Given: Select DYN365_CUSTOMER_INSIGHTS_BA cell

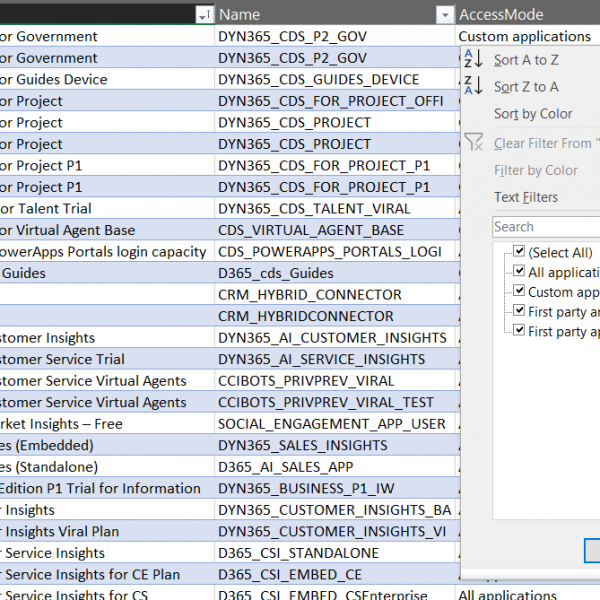Looking at the screenshot, I should click(335, 510).
